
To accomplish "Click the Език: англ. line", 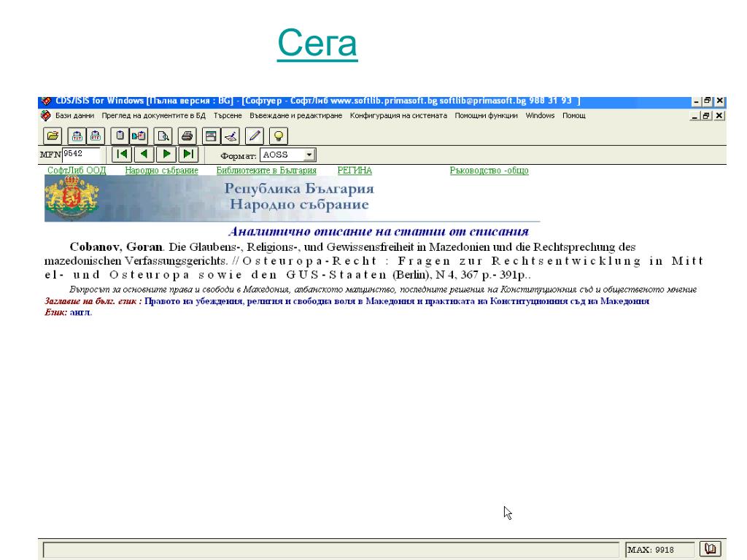I will pos(68,312).
